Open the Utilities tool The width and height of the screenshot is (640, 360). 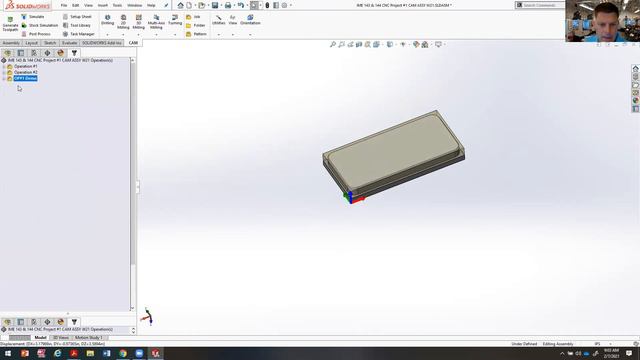(219, 20)
